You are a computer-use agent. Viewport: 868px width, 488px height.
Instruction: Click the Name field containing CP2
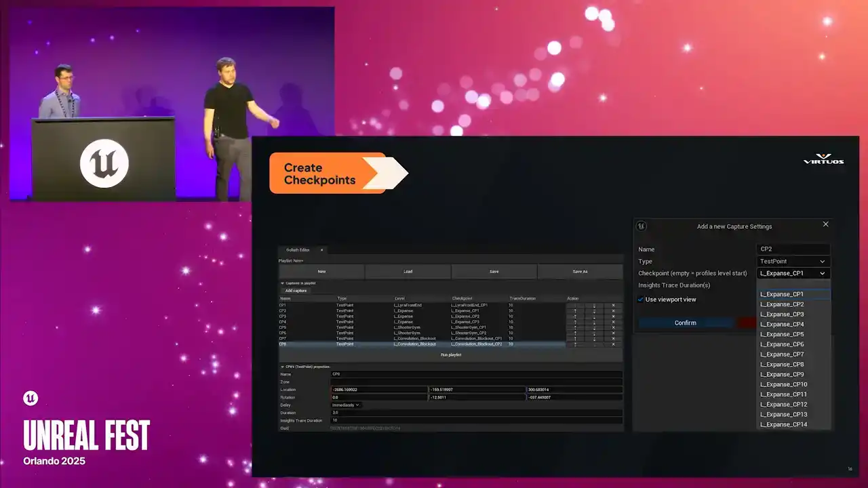(793, 249)
